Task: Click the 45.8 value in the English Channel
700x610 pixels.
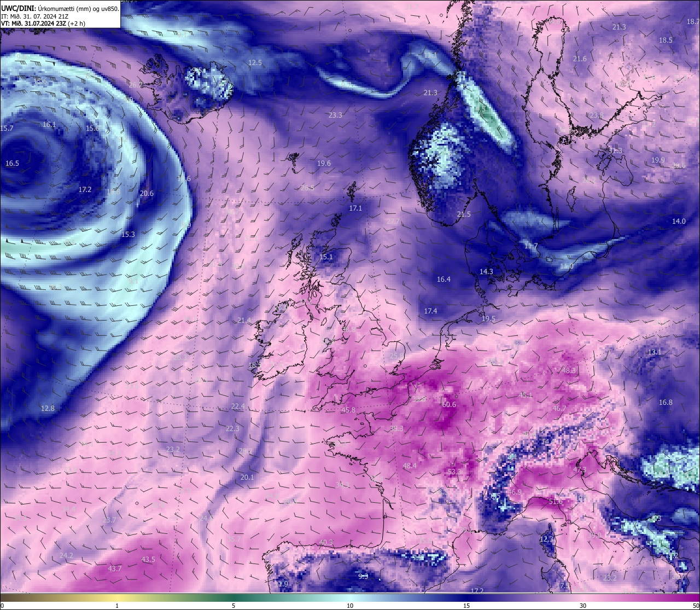Action: pyautogui.click(x=348, y=410)
